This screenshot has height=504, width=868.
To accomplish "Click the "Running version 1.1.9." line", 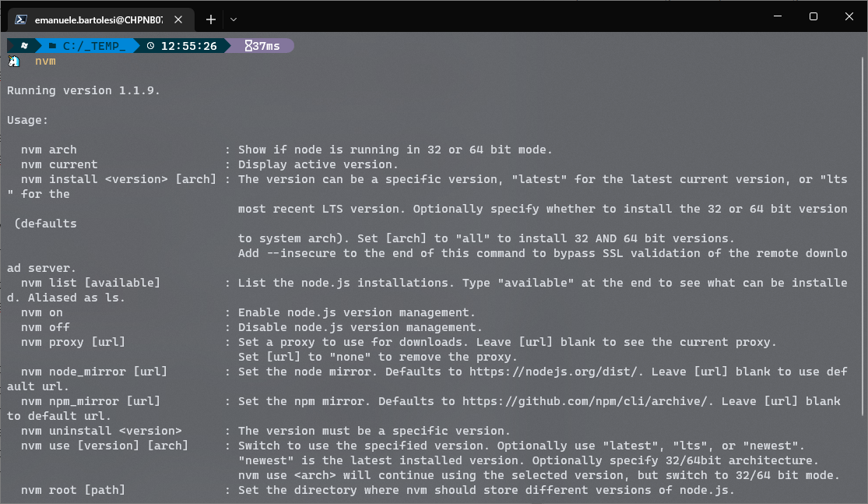I will click(x=83, y=90).
